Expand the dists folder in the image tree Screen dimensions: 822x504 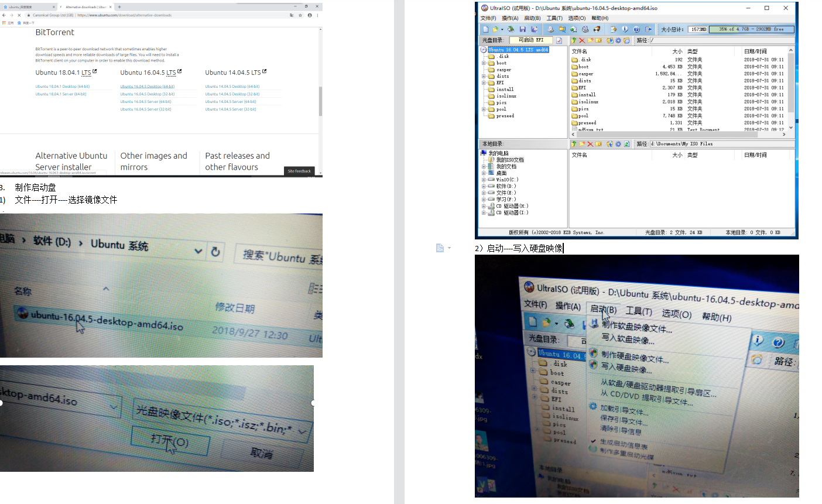point(484,76)
